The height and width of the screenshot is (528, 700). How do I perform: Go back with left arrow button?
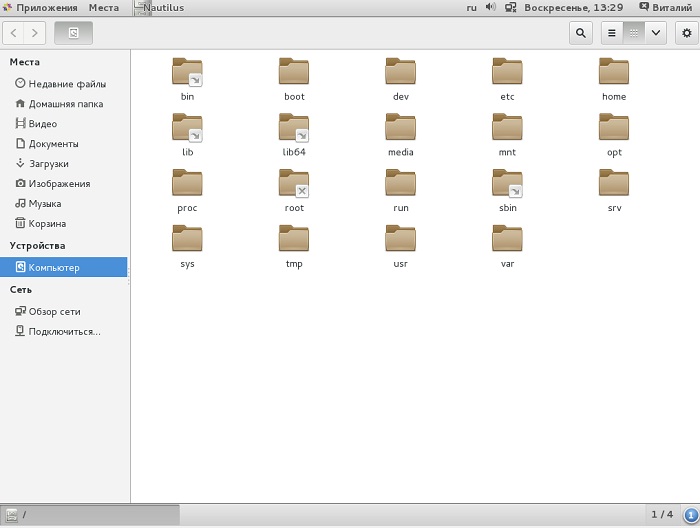click(x=13, y=33)
